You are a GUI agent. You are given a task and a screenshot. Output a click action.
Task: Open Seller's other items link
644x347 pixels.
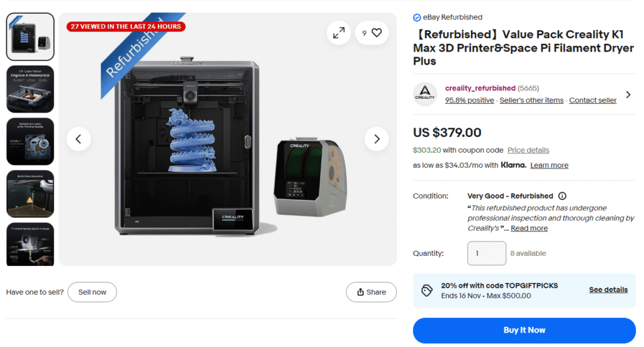[x=531, y=100]
